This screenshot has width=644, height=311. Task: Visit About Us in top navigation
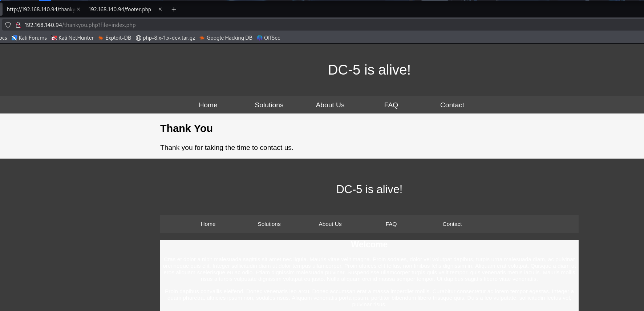click(330, 105)
